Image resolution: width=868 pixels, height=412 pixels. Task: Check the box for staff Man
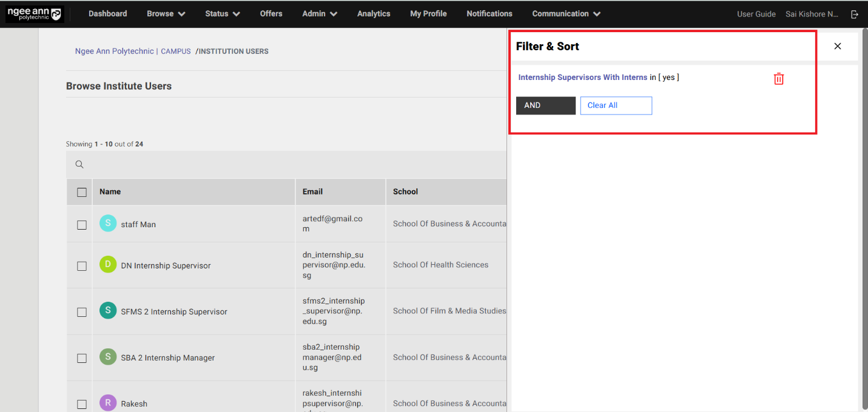click(x=82, y=225)
